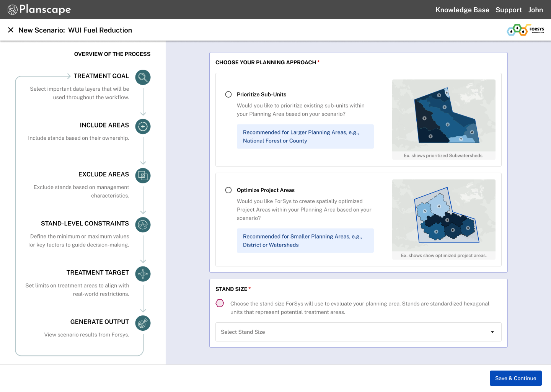Open Knowledge Base from the header

pyautogui.click(x=462, y=10)
